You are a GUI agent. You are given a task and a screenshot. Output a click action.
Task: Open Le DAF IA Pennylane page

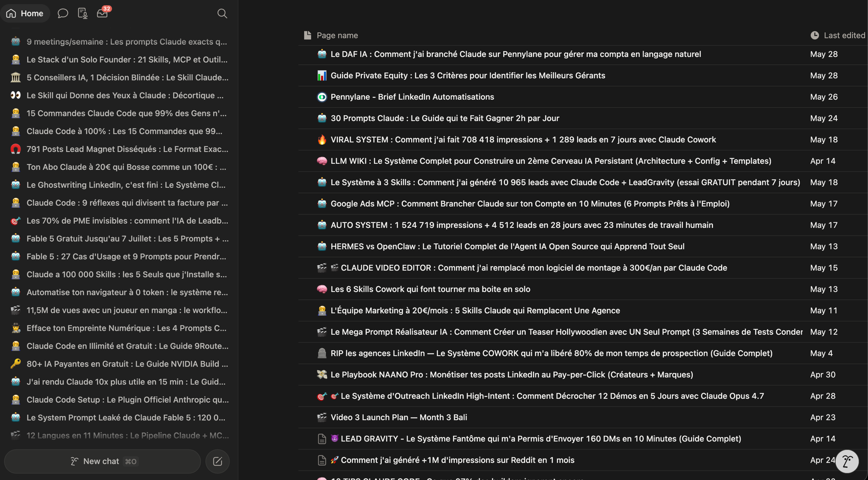pyautogui.click(x=516, y=54)
